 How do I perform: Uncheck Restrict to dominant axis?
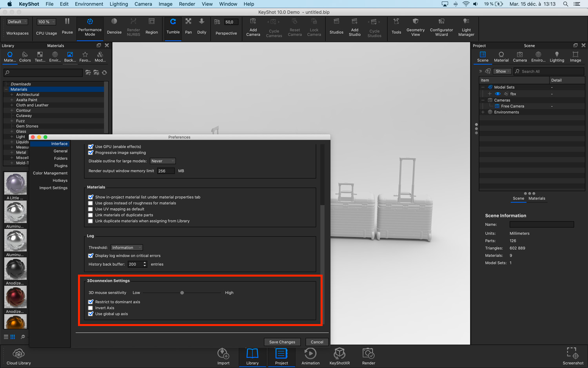pos(91,302)
